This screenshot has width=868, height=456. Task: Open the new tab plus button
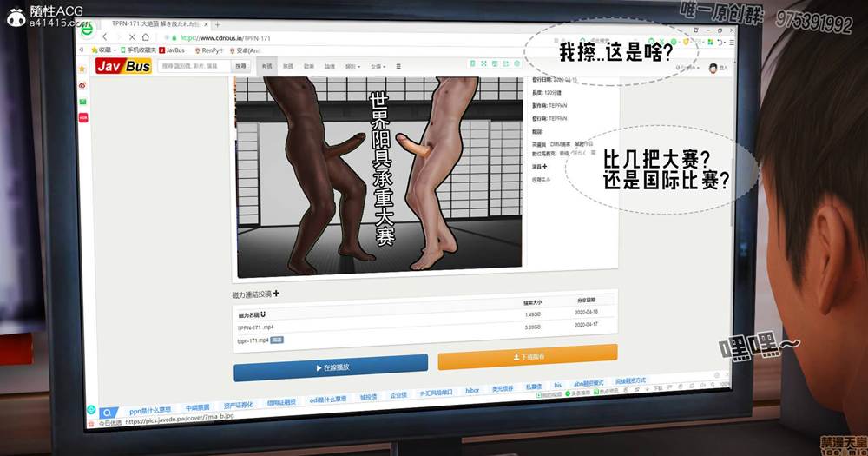pyautogui.click(x=217, y=26)
